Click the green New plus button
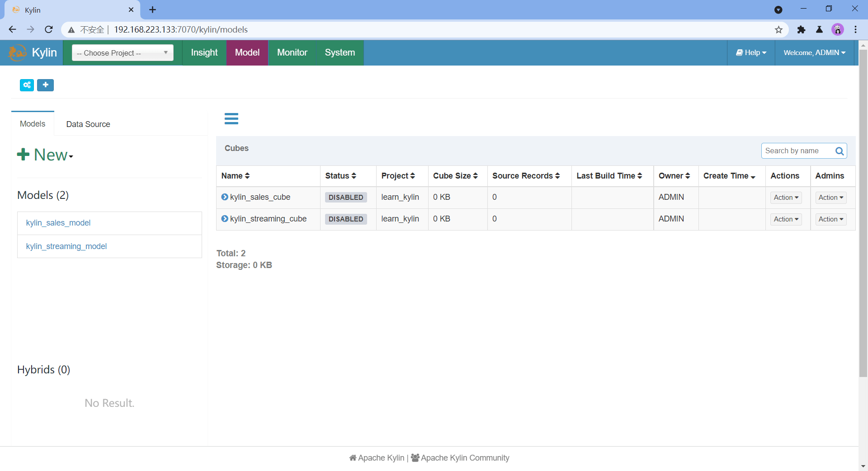Image resolution: width=868 pixels, height=471 pixels. click(x=45, y=155)
